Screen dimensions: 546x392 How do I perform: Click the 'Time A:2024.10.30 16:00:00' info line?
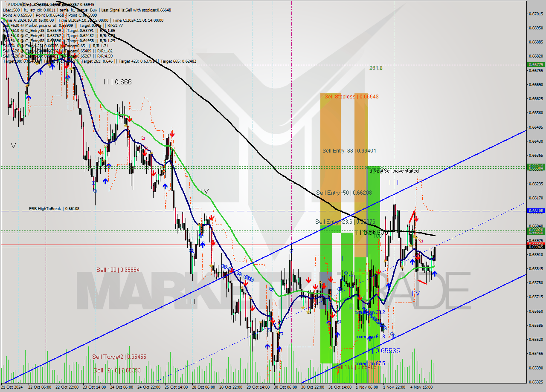pos(28,20)
